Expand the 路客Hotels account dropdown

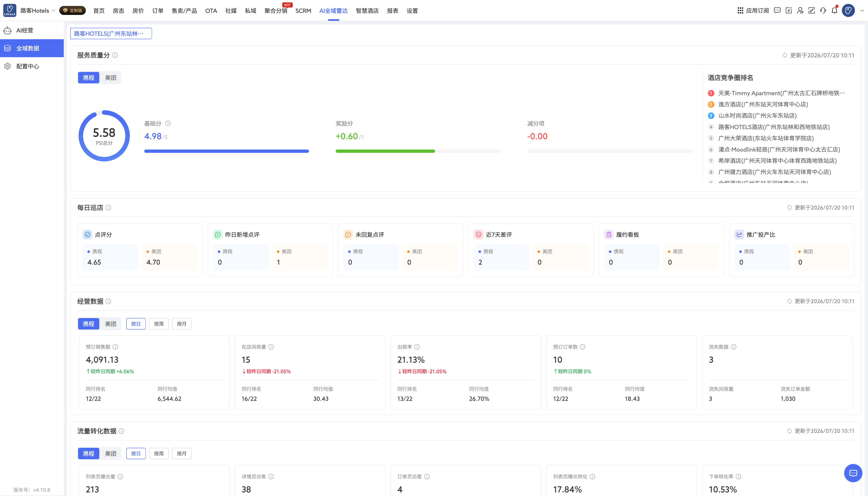(38, 11)
